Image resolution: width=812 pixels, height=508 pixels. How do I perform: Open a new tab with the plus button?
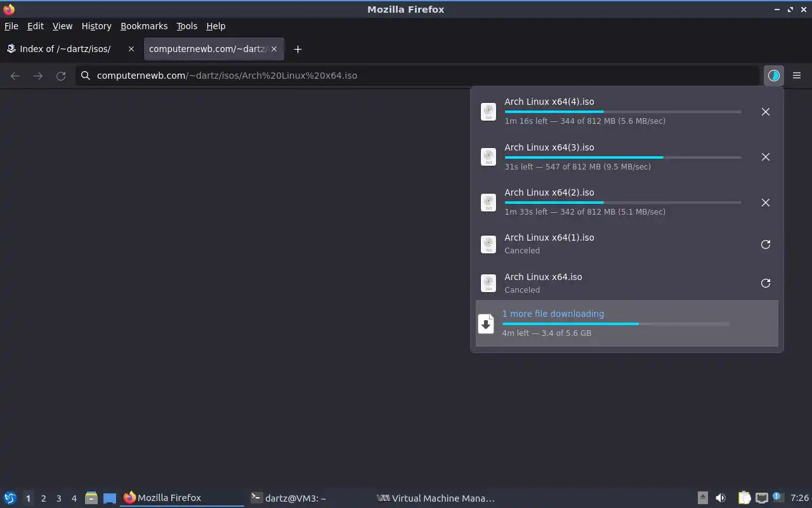click(298, 49)
